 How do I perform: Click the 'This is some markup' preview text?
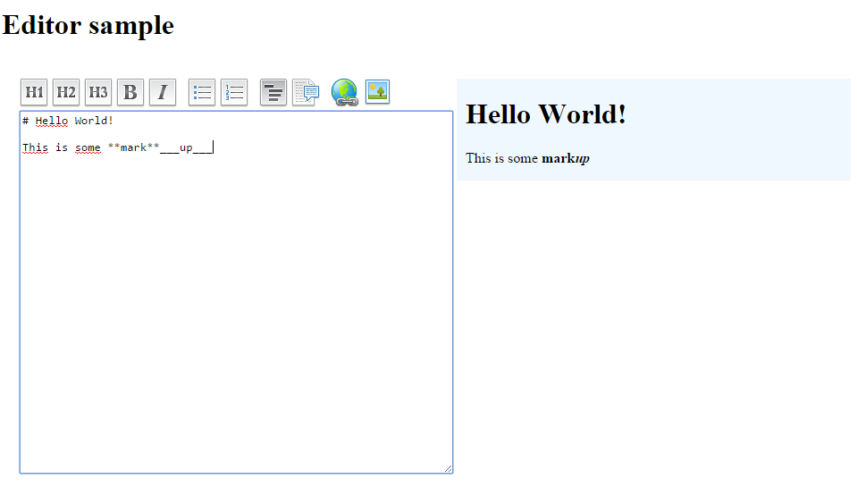[x=527, y=158]
